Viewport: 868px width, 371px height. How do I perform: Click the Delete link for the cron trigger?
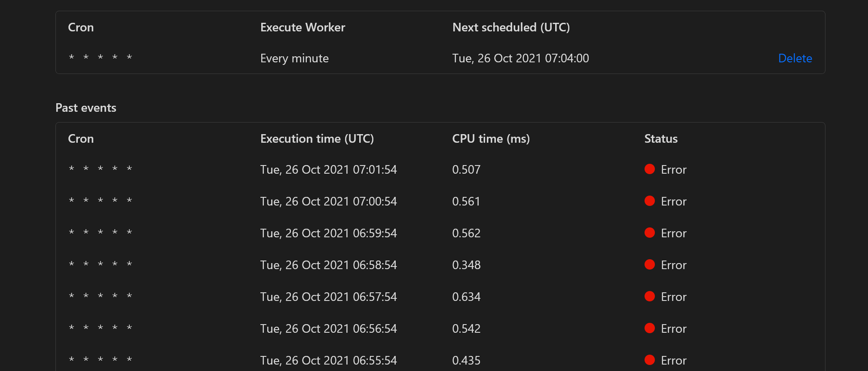pyautogui.click(x=795, y=58)
